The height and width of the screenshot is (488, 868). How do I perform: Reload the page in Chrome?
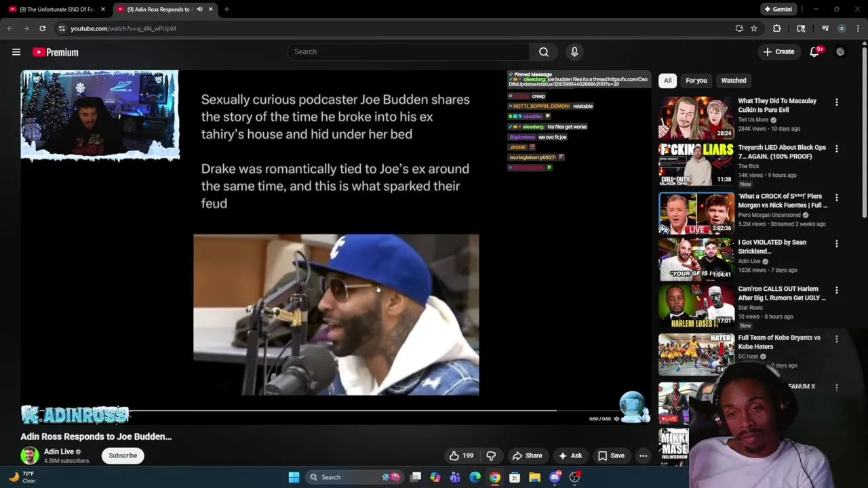(42, 28)
